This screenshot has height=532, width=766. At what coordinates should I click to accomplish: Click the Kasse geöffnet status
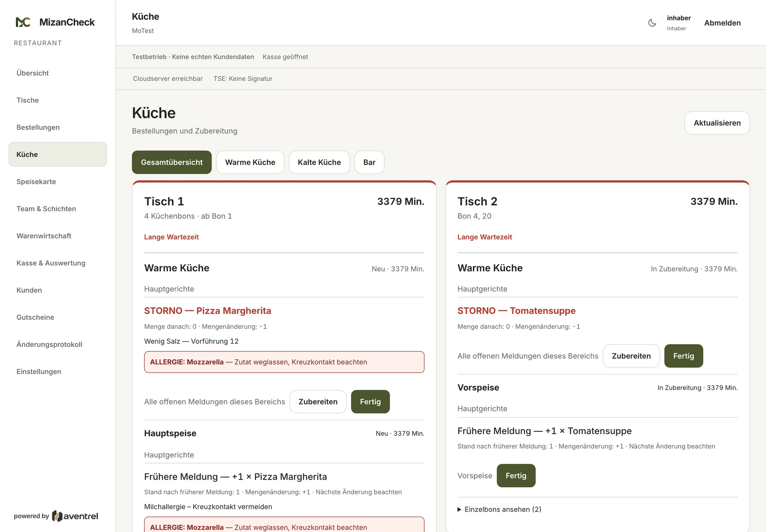285,57
